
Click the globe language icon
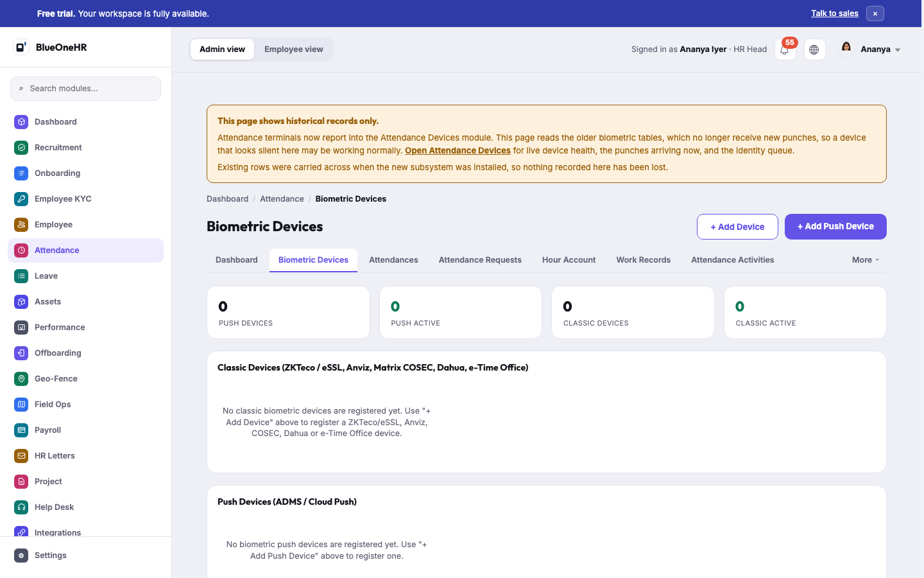(x=814, y=49)
